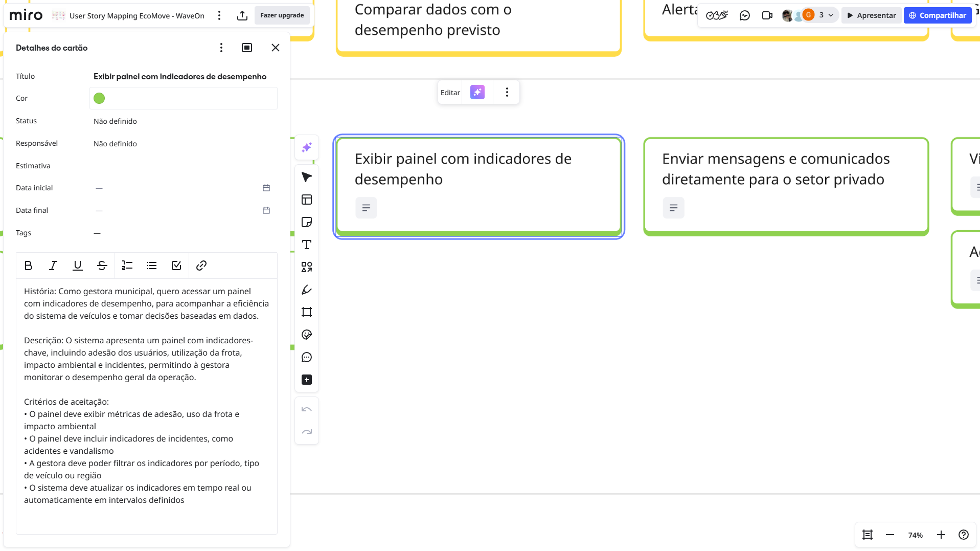Toggle checklist formatting in description
Image resolution: width=980 pixels, height=551 pixels.
click(x=176, y=266)
